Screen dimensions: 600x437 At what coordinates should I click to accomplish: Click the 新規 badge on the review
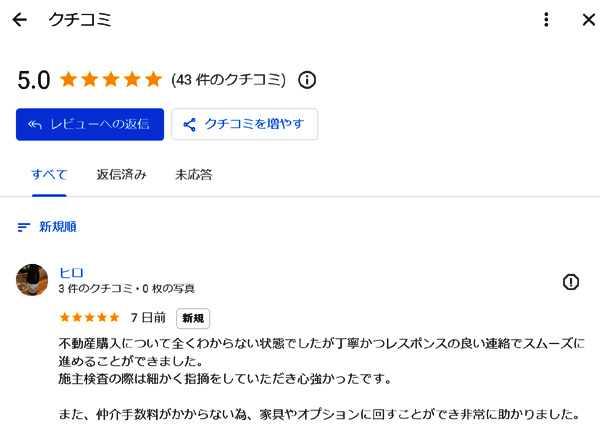pos(193,318)
